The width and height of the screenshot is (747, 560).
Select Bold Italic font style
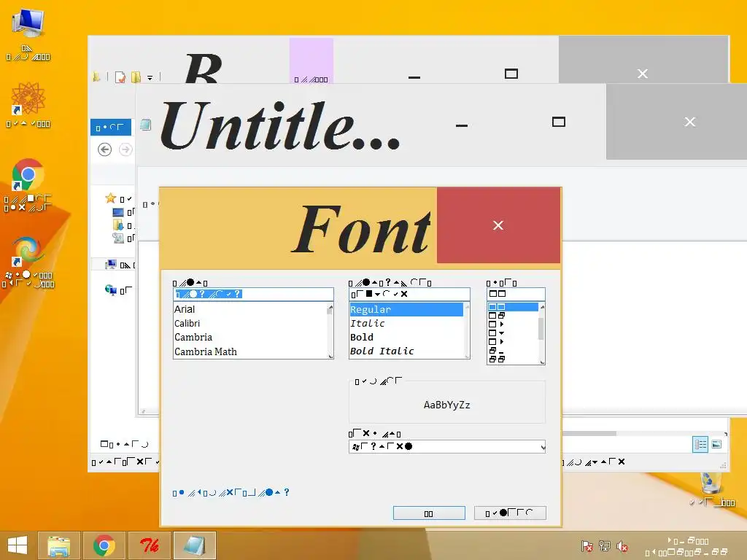406,351
